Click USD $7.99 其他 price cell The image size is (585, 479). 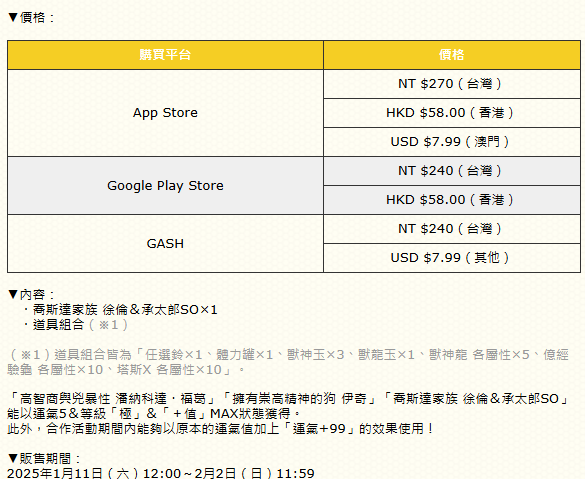click(x=452, y=258)
